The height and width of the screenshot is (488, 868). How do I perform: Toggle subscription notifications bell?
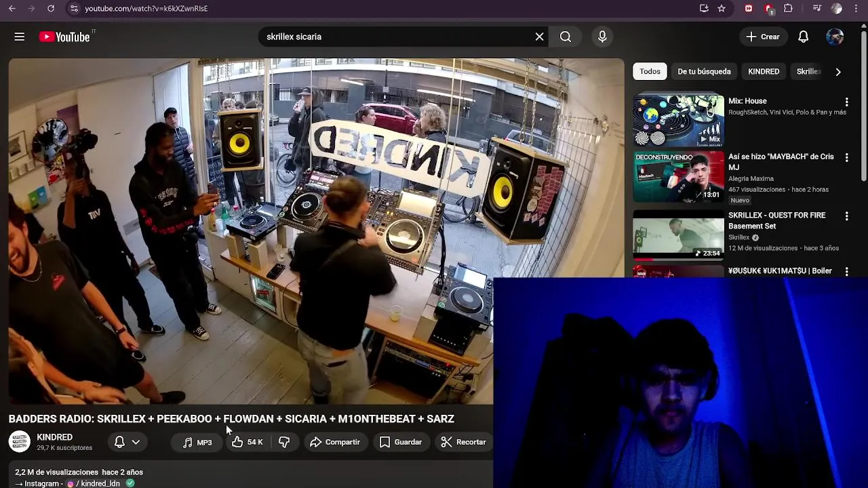pyautogui.click(x=119, y=442)
